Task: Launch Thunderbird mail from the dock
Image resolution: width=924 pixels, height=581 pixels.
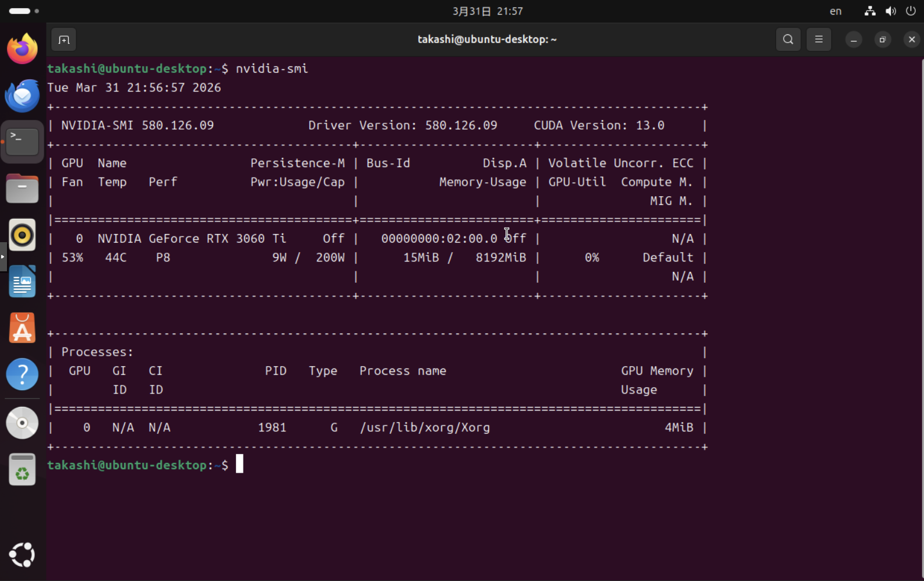Action: pyautogui.click(x=22, y=95)
